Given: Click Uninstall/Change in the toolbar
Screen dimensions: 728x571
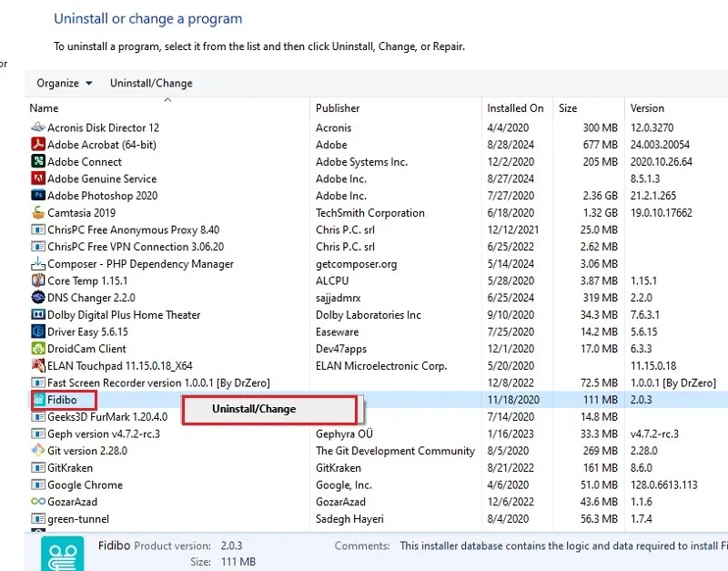Looking at the screenshot, I should click(151, 83).
